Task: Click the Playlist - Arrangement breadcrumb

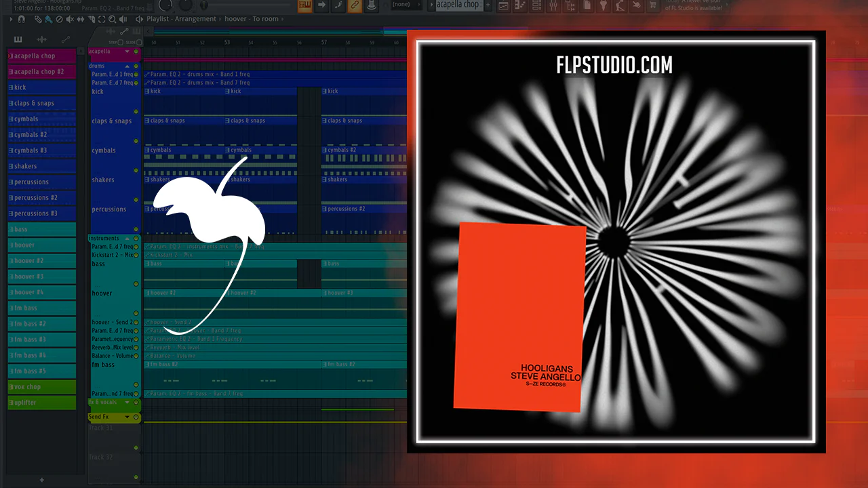Action: pyautogui.click(x=181, y=19)
